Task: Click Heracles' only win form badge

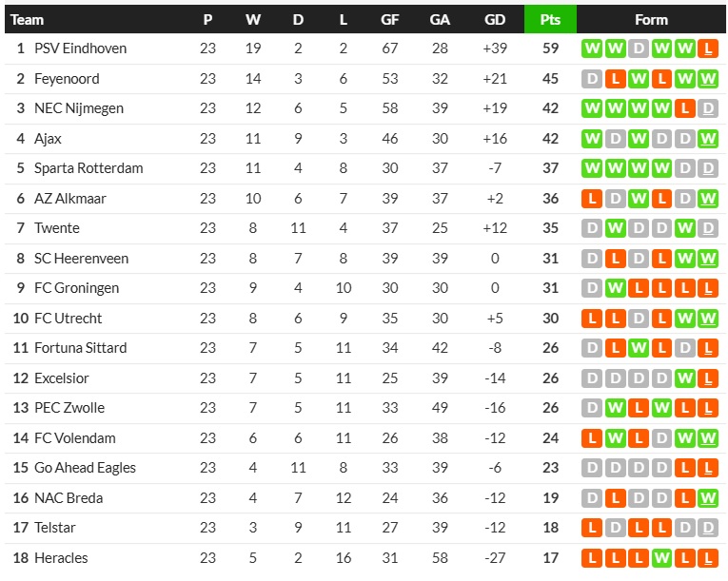Action: (x=661, y=558)
